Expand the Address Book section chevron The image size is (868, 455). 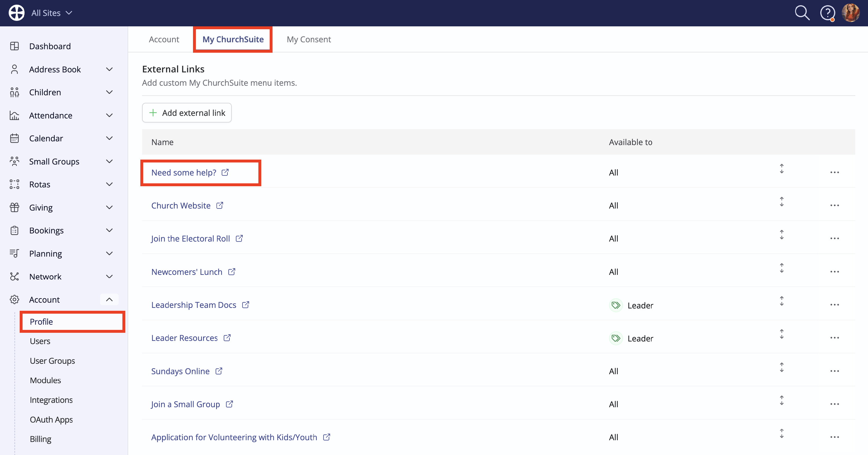pyautogui.click(x=109, y=69)
